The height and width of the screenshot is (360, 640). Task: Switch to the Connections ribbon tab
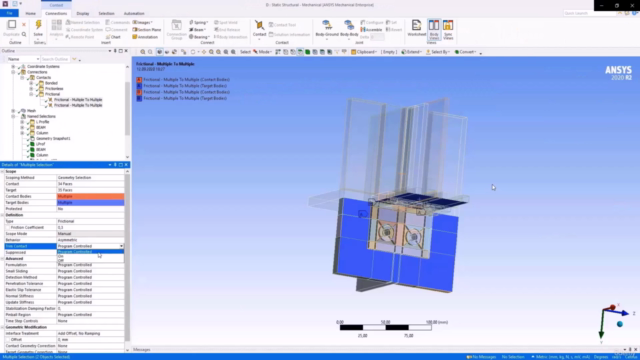click(56, 13)
